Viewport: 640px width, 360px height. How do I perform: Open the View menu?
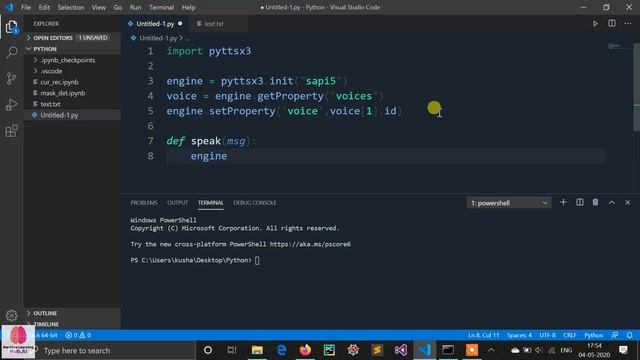click(x=98, y=7)
